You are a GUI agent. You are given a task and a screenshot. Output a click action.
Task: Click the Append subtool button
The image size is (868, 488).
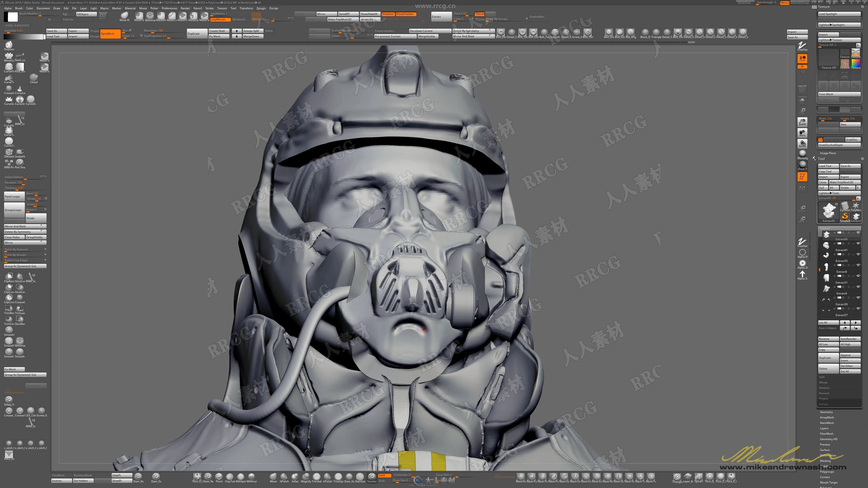click(x=850, y=355)
